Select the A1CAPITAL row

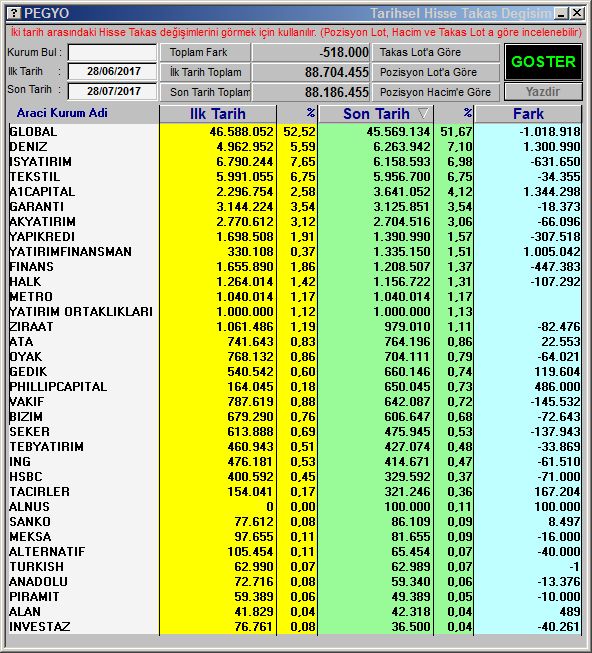tap(295, 192)
